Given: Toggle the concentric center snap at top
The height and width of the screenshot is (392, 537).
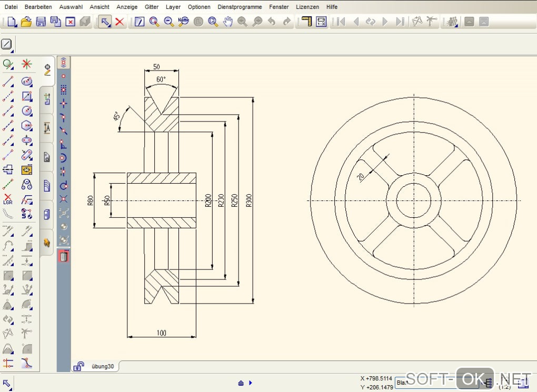Looking at the screenshot, I should pos(64,63).
